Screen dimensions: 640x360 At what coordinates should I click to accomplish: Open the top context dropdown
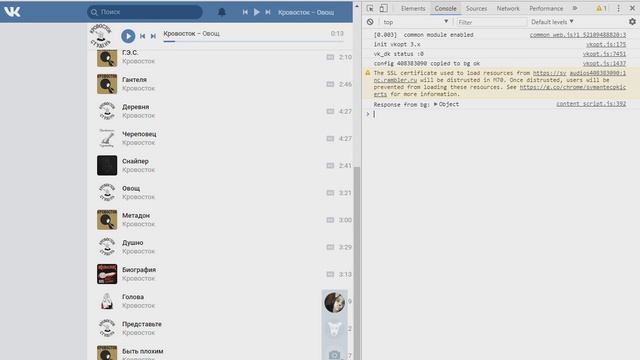point(415,22)
